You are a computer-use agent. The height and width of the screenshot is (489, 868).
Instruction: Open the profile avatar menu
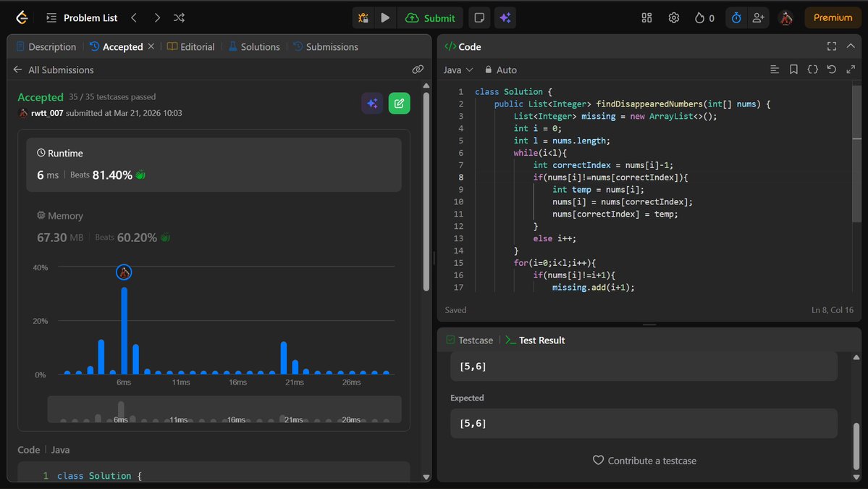click(x=786, y=17)
